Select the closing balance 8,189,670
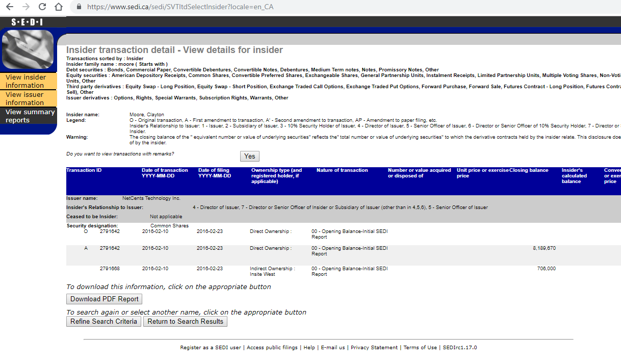The width and height of the screenshot is (621, 364). [x=544, y=248]
